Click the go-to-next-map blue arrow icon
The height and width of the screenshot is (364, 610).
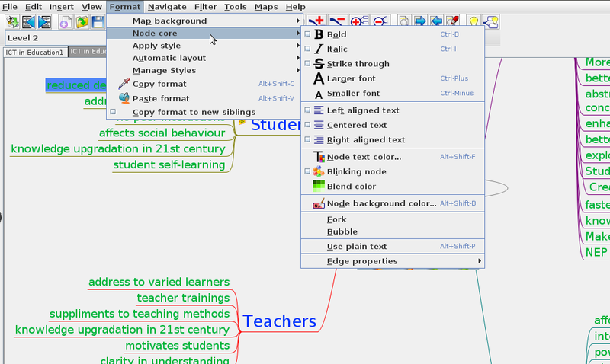click(x=44, y=22)
